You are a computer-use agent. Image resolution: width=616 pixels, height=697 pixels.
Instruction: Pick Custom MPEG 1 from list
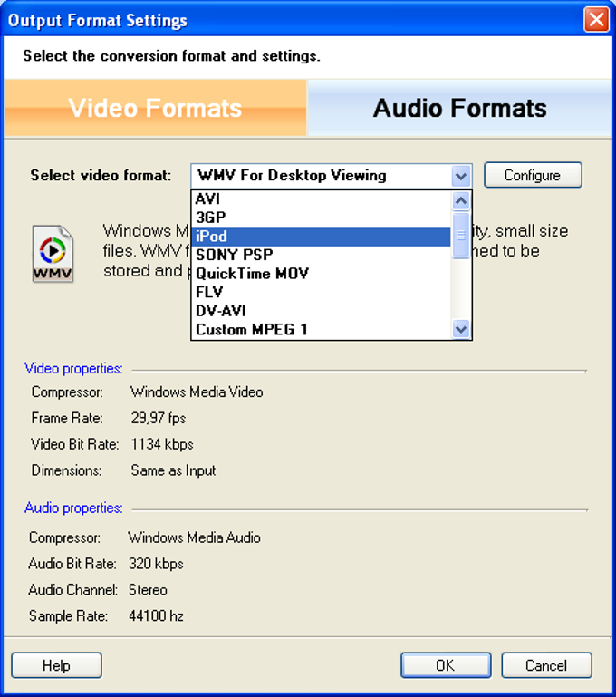pyautogui.click(x=321, y=329)
